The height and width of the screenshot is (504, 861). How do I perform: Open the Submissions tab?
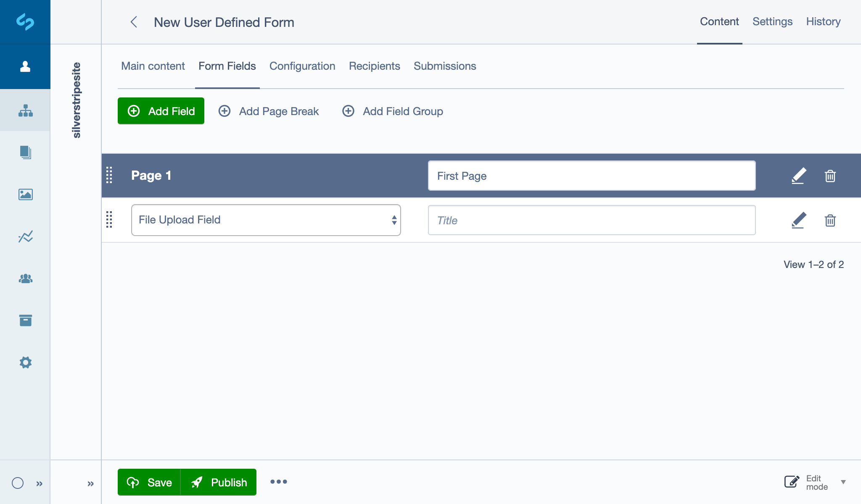click(444, 66)
